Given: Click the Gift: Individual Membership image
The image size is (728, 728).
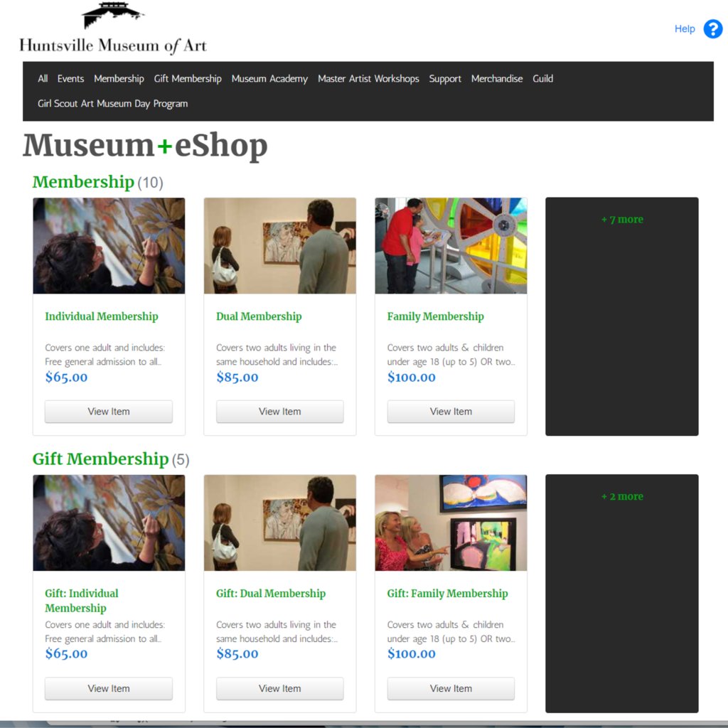Looking at the screenshot, I should 108,523.
